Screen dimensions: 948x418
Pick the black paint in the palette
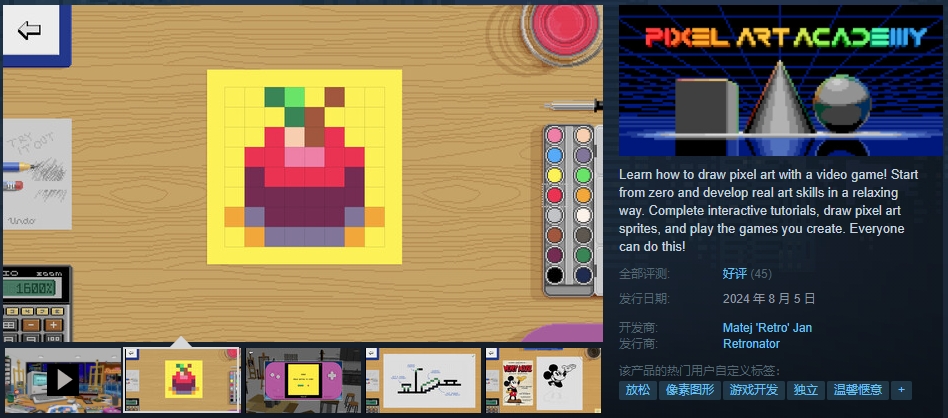[x=554, y=275]
